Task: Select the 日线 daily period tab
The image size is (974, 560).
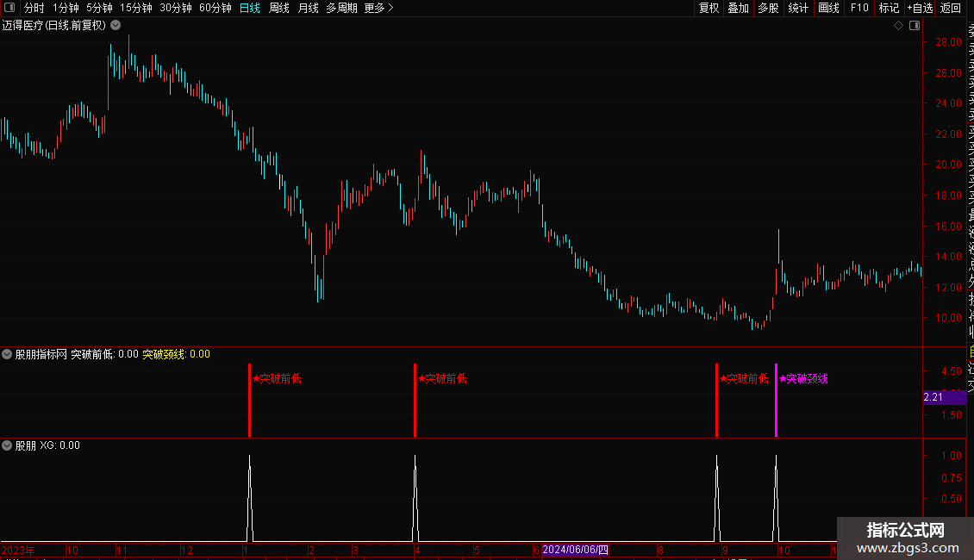Action: point(250,8)
